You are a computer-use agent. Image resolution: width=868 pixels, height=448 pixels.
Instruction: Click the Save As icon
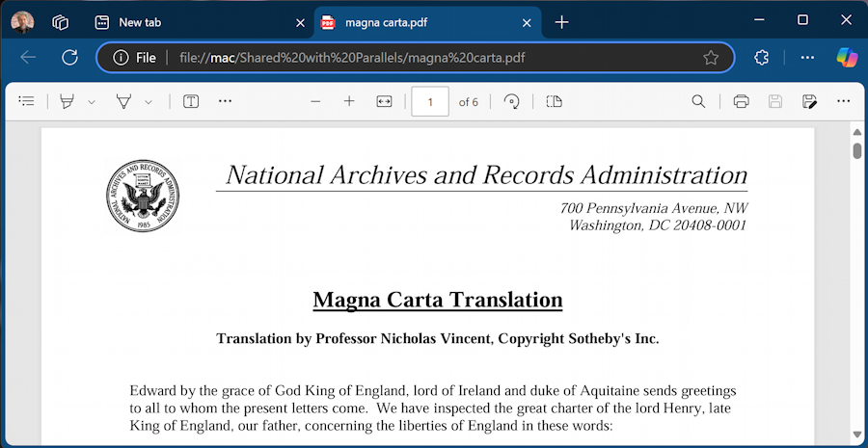point(809,101)
